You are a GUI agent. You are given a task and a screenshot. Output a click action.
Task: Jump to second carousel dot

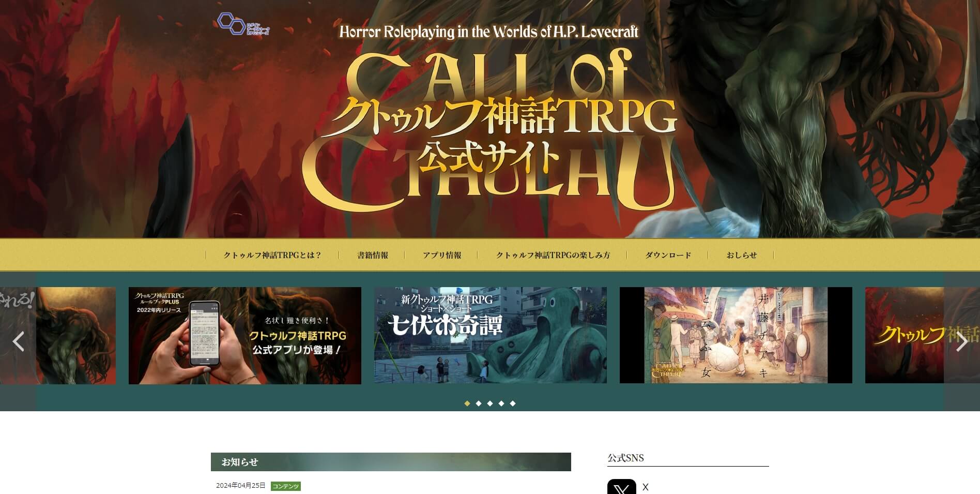[479, 403]
